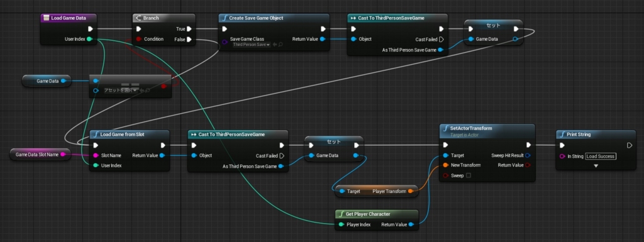Click Object pin on Cast node after Load Game from Slot

pos(194,156)
